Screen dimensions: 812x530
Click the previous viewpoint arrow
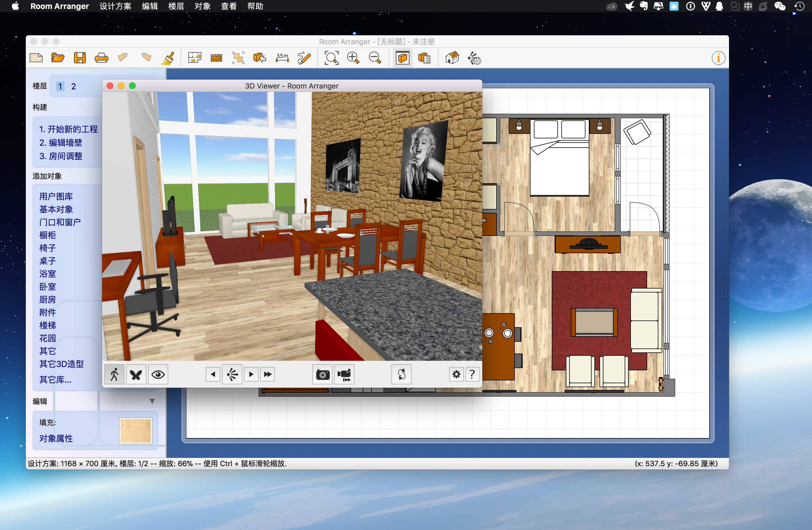click(213, 374)
